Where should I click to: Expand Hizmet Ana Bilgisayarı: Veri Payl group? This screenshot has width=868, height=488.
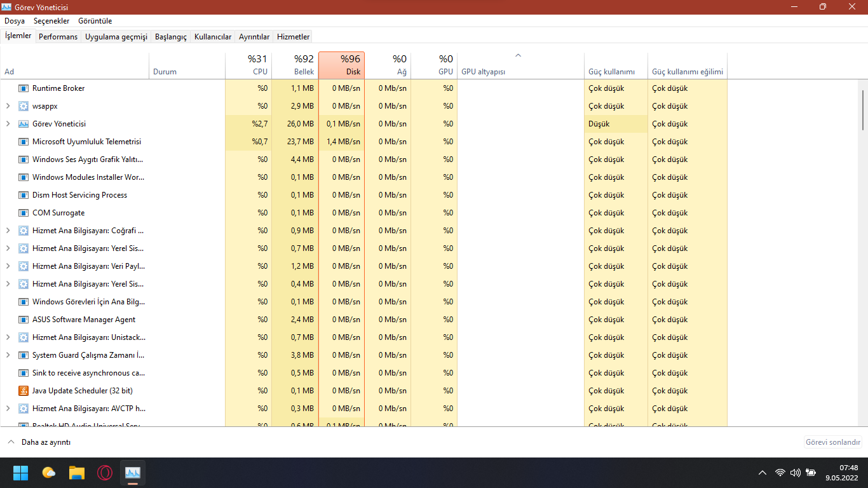[8, 266]
